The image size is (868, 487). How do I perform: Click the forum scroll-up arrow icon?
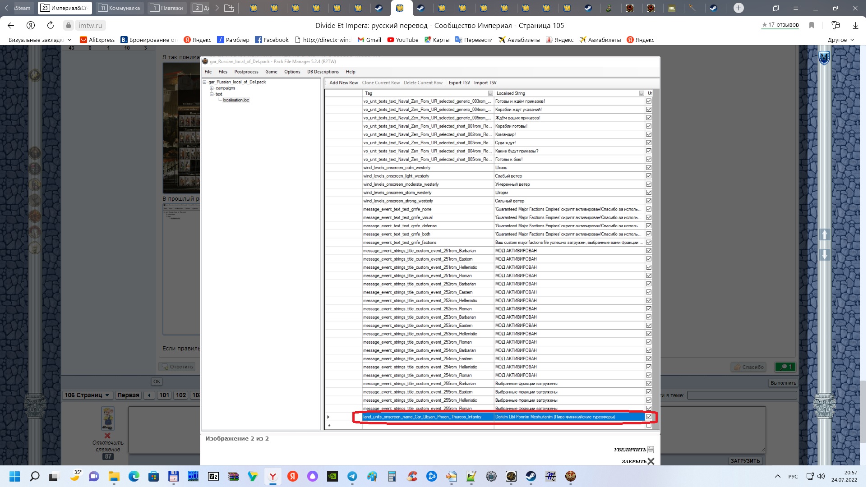click(824, 234)
